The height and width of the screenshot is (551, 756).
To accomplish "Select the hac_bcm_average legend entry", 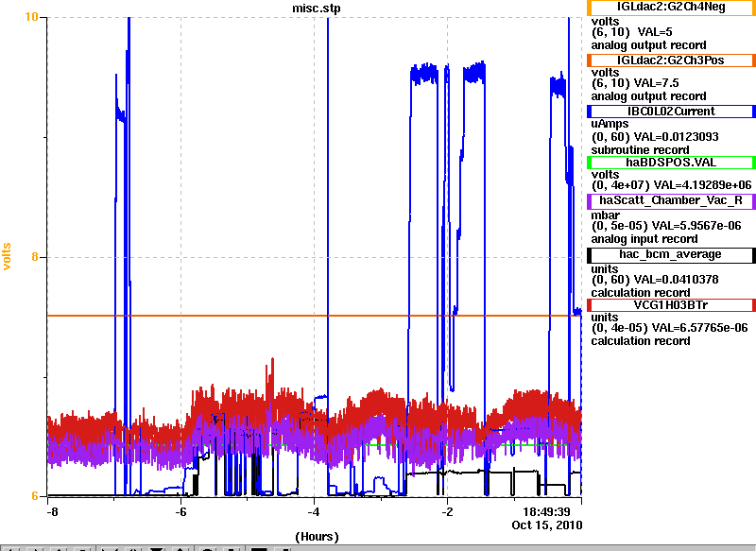I will [671, 255].
